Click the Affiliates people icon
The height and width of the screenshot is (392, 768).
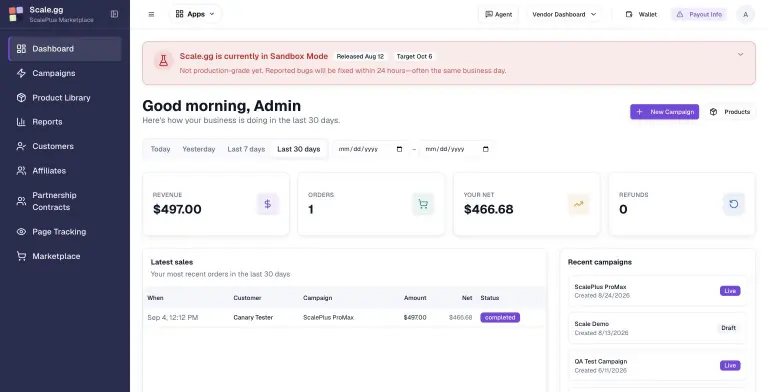point(21,171)
